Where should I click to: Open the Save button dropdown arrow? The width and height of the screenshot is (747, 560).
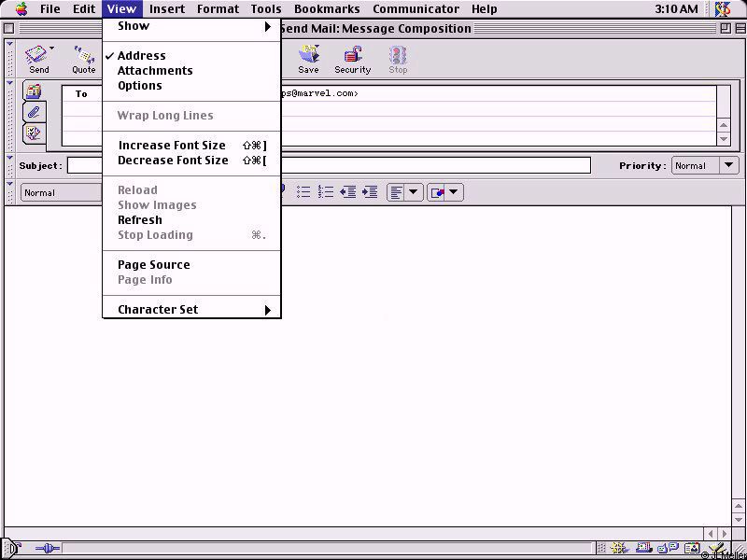click(x=317, y=47)
